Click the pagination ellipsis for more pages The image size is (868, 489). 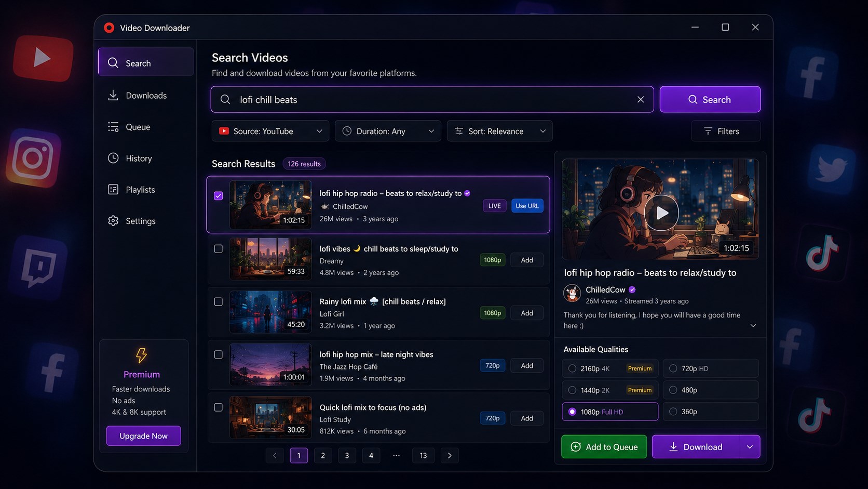397,455
